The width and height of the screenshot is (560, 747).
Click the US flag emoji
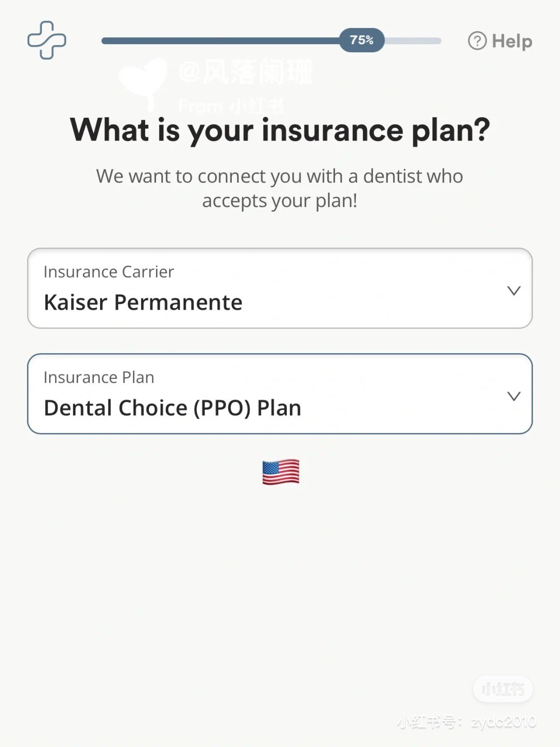281,472
